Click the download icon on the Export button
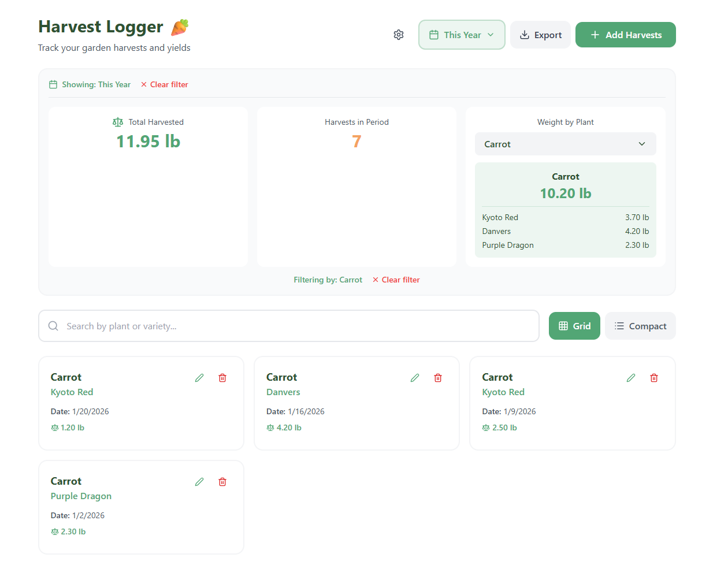 (523, 35)
